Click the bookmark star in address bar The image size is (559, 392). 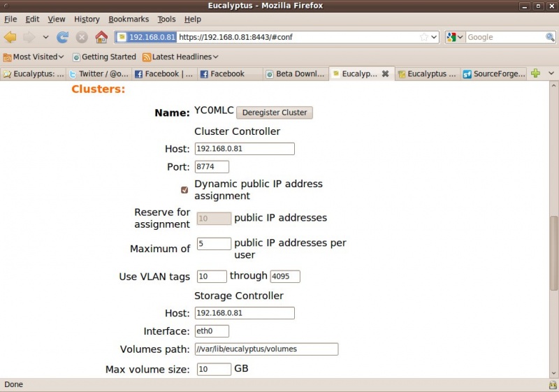[423, 37]
